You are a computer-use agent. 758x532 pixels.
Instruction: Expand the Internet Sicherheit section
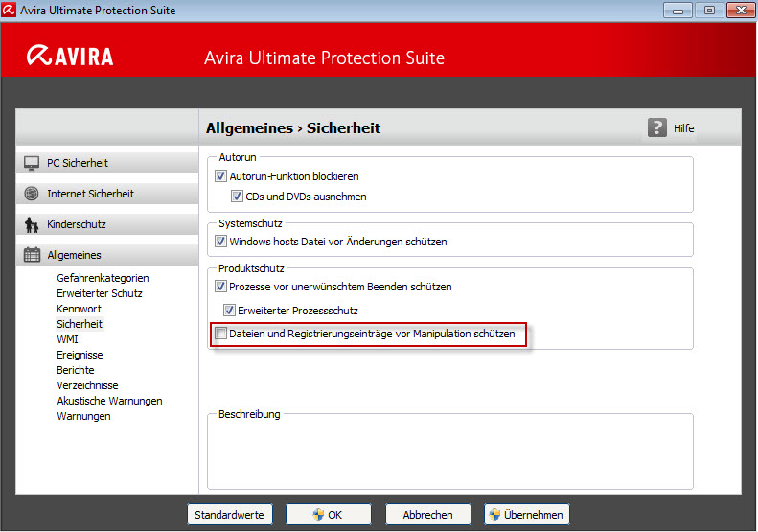click(x=107, y=194)
